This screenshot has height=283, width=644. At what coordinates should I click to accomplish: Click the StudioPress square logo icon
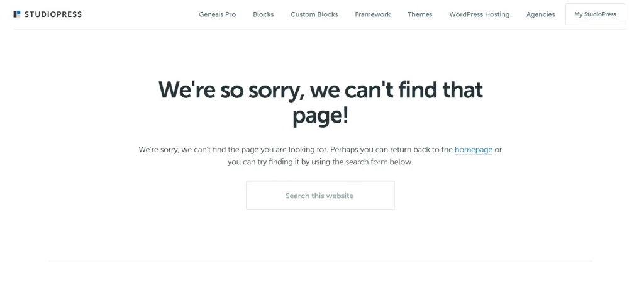point(17,14)
